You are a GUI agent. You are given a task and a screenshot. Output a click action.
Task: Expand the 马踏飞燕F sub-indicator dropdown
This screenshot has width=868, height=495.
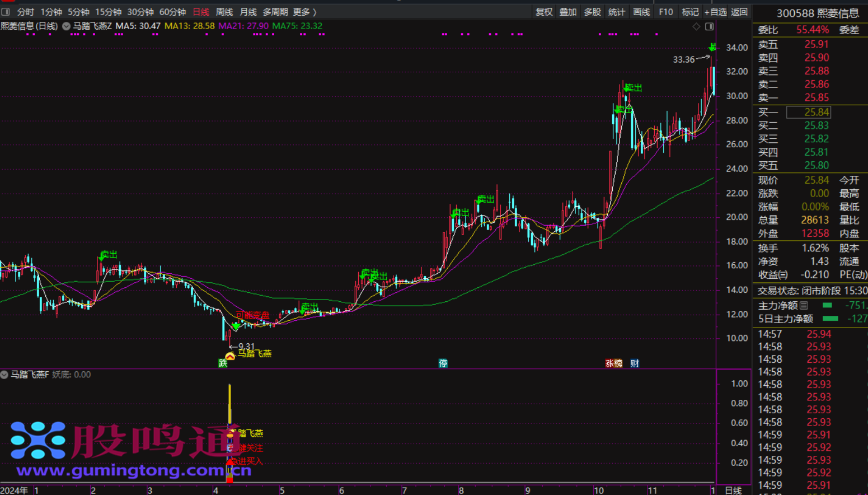4,375
